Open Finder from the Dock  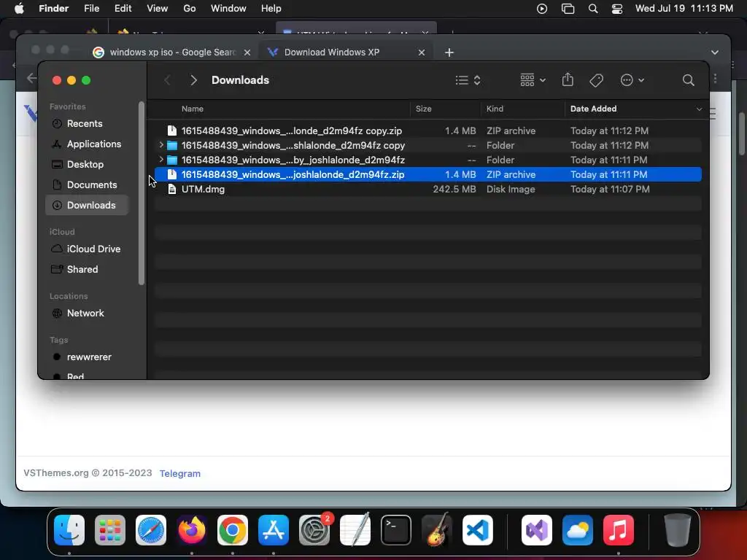coord(69,530)
